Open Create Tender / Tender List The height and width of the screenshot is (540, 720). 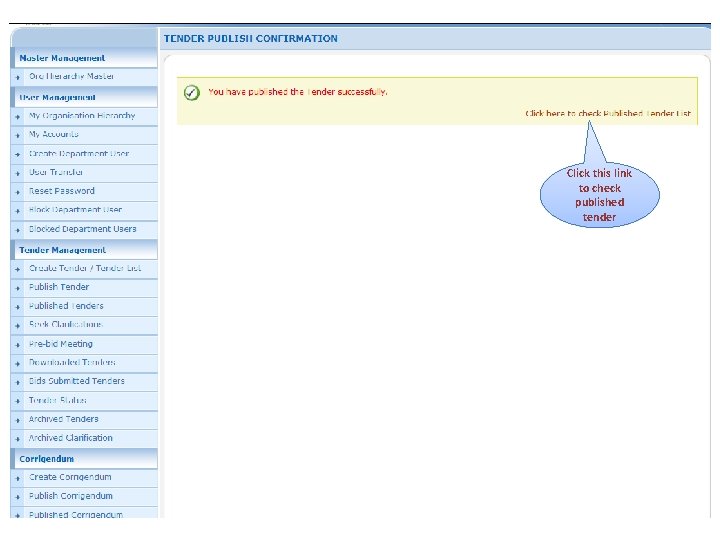click(85, 268)
